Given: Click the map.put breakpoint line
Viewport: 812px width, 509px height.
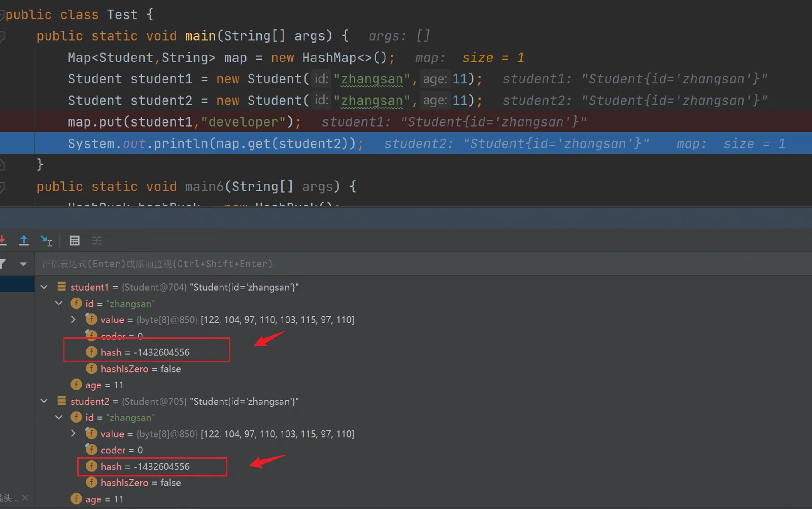Looking at the screenshot, I should (406, 122).
